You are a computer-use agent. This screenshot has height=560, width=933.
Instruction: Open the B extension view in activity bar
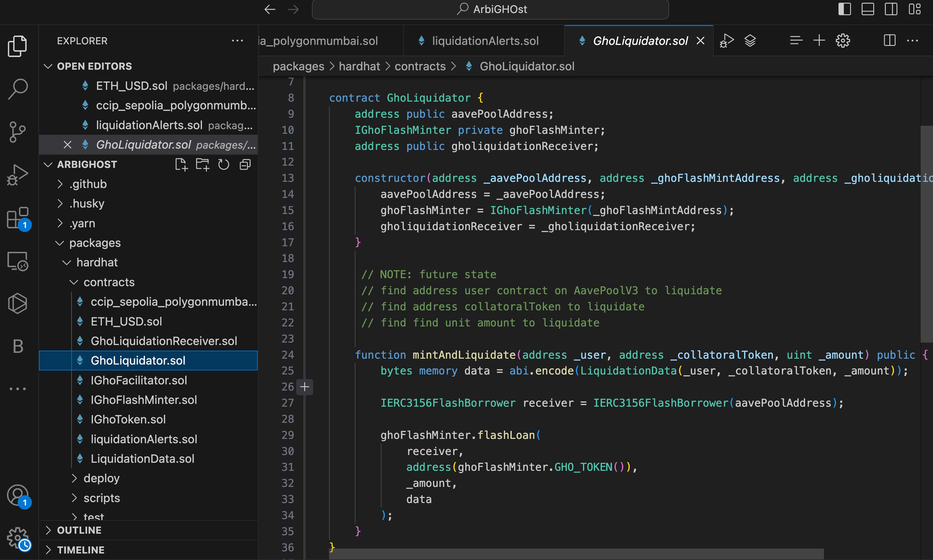[17, 346]
